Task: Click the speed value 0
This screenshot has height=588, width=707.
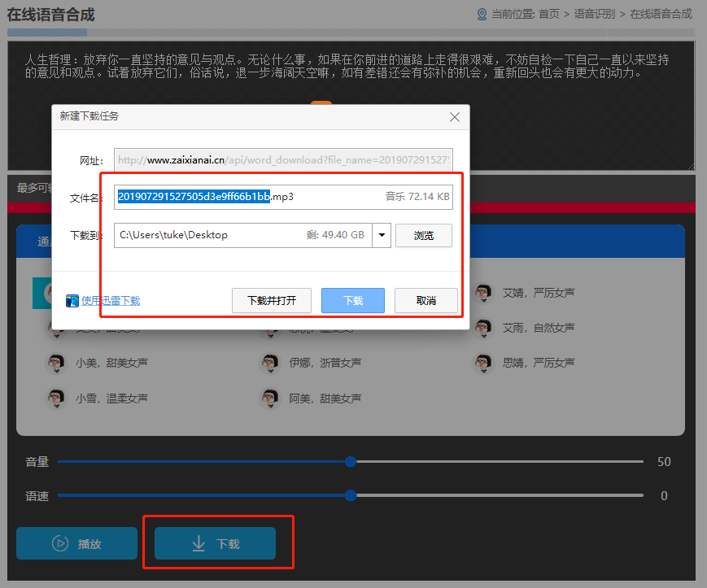Action: point(664,496)
